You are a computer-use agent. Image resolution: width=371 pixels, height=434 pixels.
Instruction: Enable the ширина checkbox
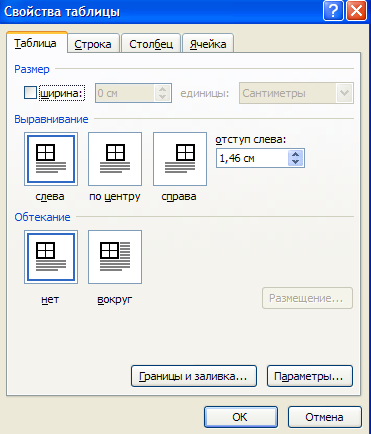(30, 93)
